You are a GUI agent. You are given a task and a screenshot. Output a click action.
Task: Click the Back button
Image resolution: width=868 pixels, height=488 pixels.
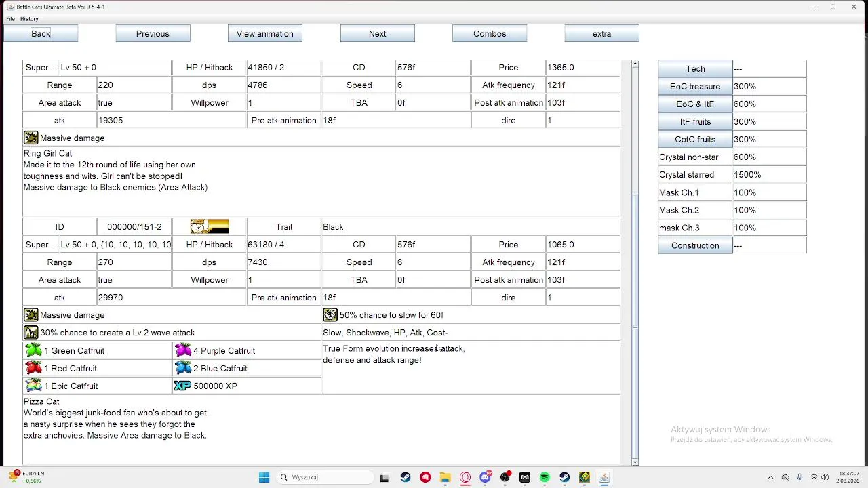tap(41, 33)
